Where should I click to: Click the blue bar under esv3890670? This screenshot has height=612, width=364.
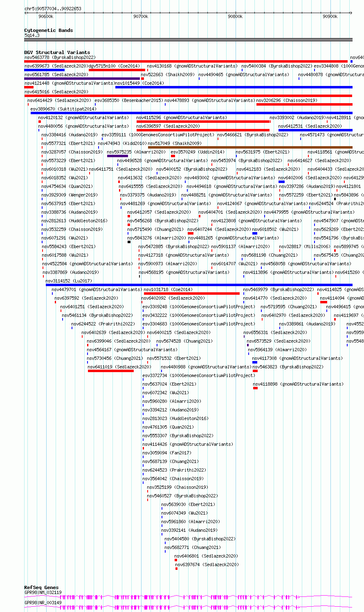191,113
